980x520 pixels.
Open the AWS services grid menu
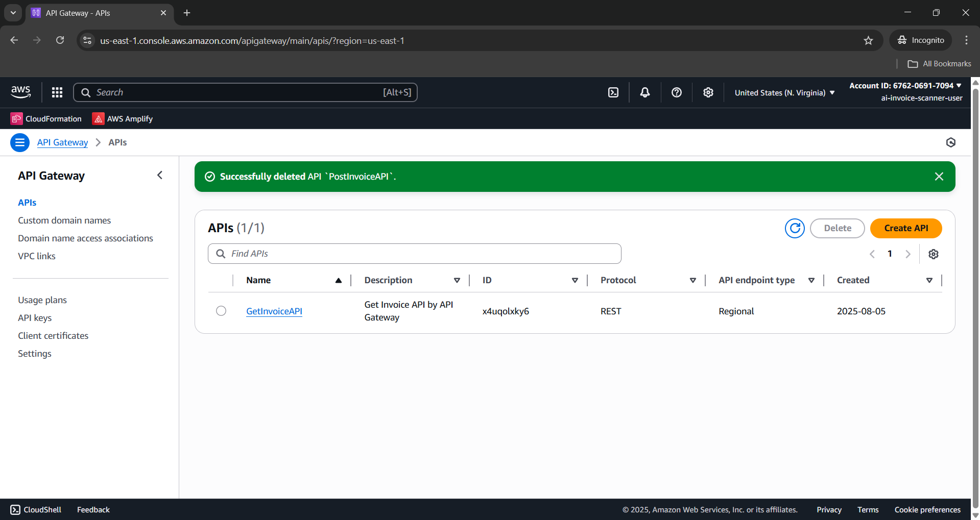point(57,92)
